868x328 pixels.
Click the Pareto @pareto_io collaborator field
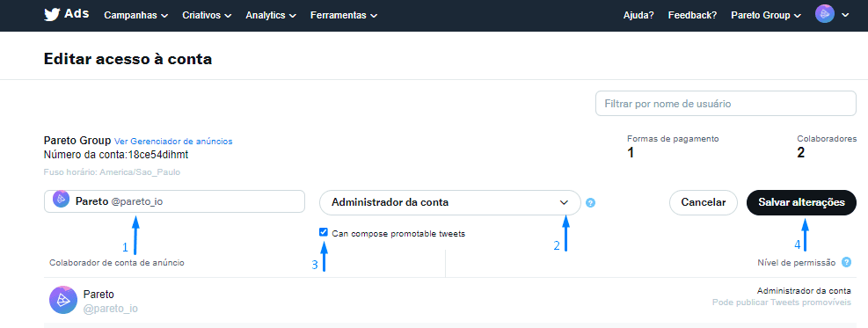[x=174, y=201]
